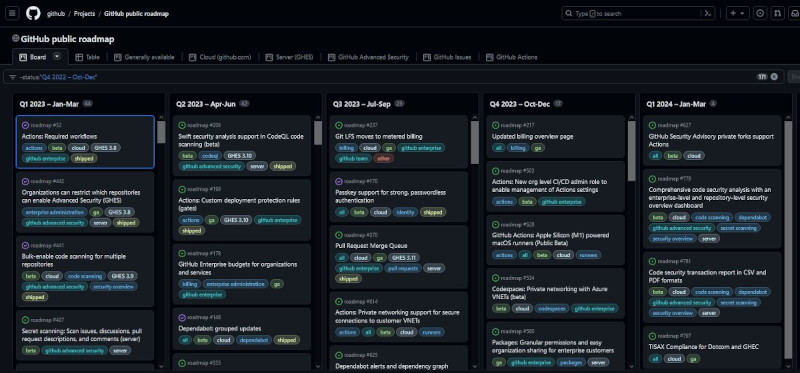The image size is (800, 373).
Task: Click status icon on Git LFS card
Action: click(339, 125)
